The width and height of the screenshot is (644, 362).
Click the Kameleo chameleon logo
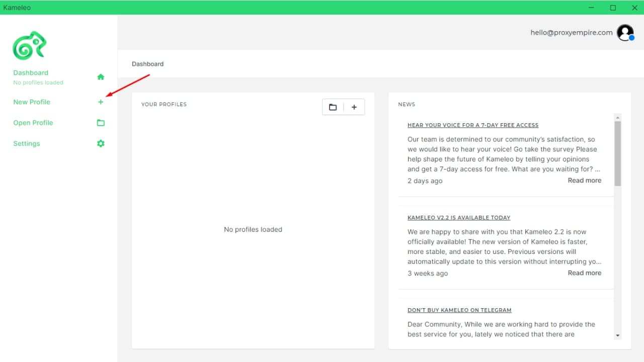pos(29,45)
